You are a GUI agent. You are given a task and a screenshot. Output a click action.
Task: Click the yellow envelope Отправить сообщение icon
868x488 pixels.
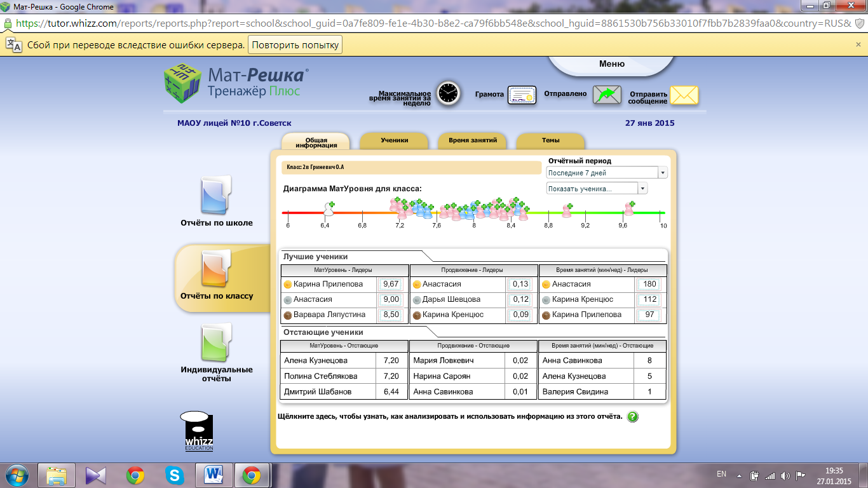[x=684, y=95]
